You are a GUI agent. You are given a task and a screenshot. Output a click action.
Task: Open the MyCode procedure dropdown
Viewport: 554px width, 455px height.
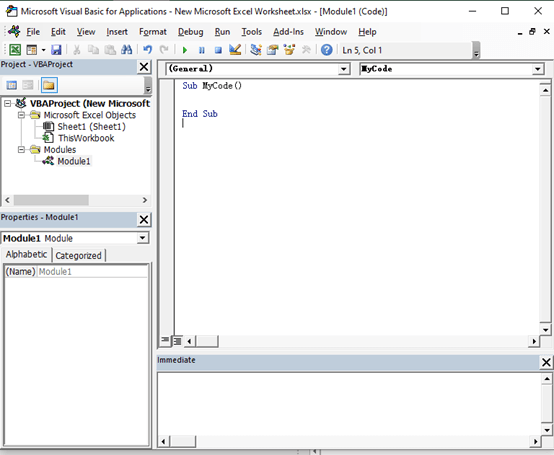coord(538,69)
